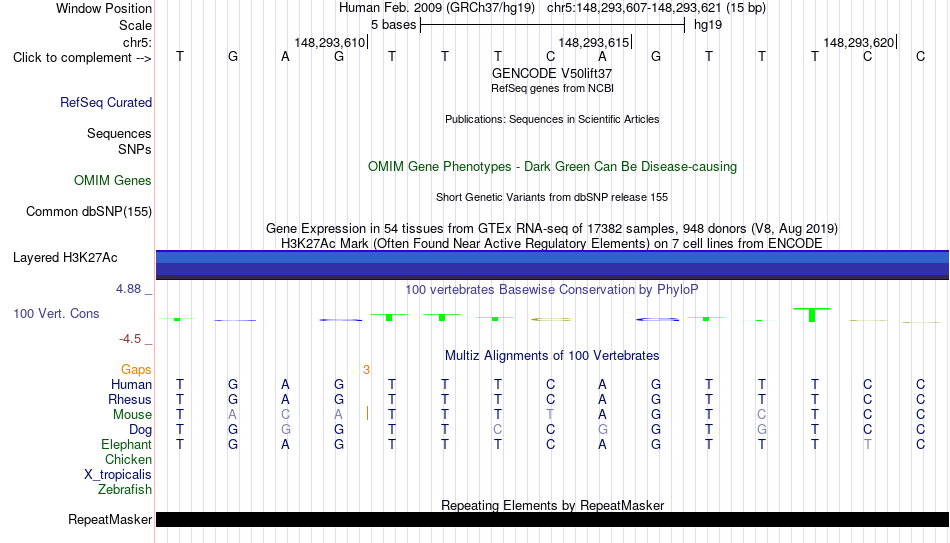Viewport: 950px width, 543px height.
Task: Click the Scale label
Action: click(x=135, y=25)
